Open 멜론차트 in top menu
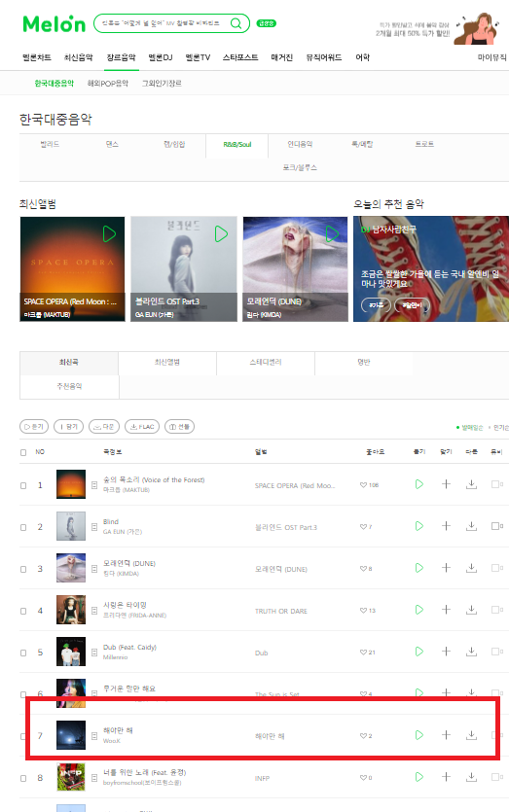The image size is (509, 812). 37,57
